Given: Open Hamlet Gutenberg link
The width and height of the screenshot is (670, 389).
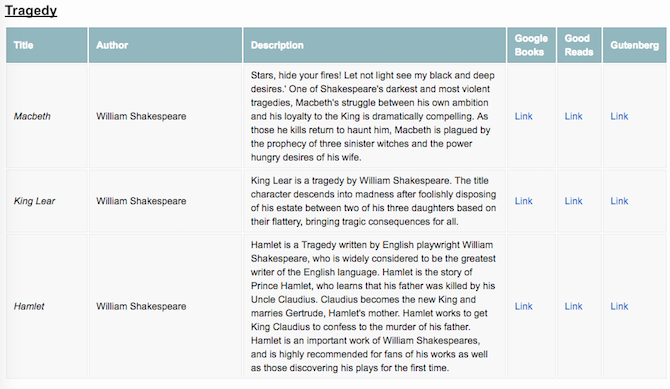Looking at the screenshot, I should click(x=619, y=306).
